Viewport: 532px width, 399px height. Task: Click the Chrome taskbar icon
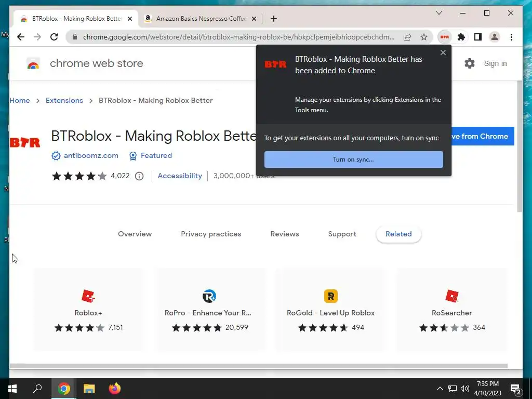[x=64, y=389]
